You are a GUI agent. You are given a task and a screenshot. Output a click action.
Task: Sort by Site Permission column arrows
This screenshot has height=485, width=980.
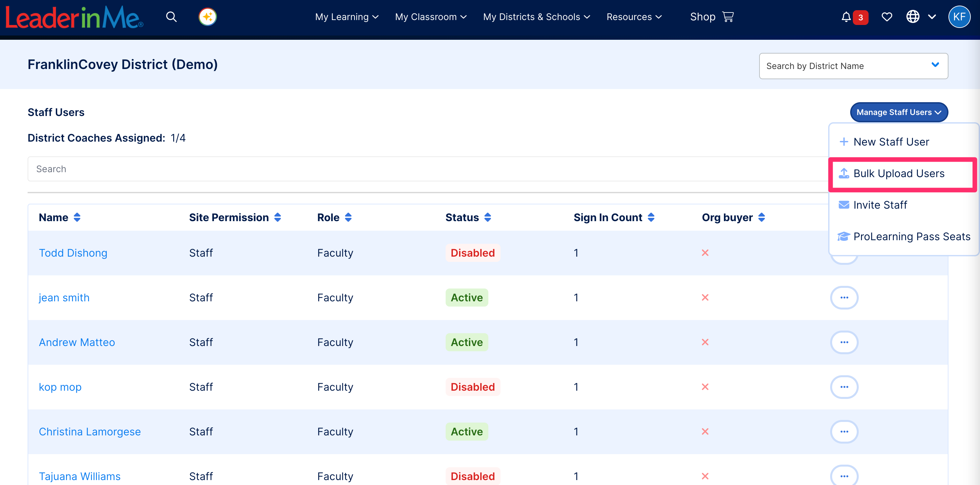pyautogui.click(x=277, y=217)
